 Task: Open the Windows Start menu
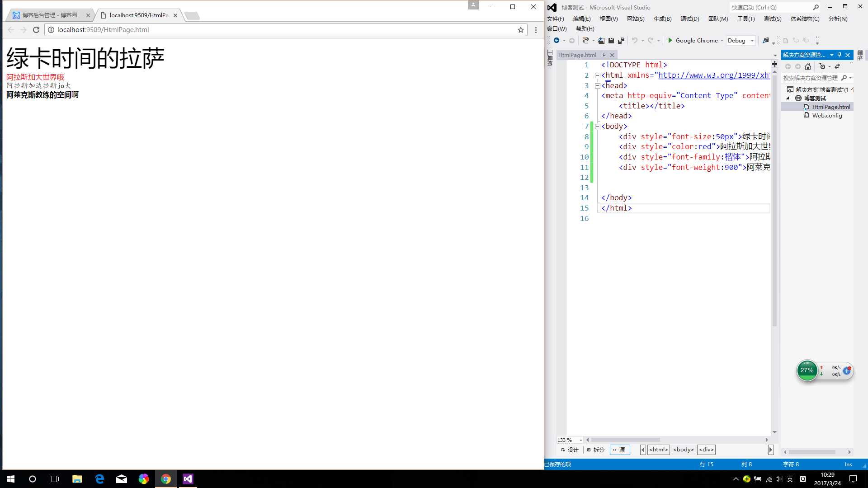[x=11, y=479]
